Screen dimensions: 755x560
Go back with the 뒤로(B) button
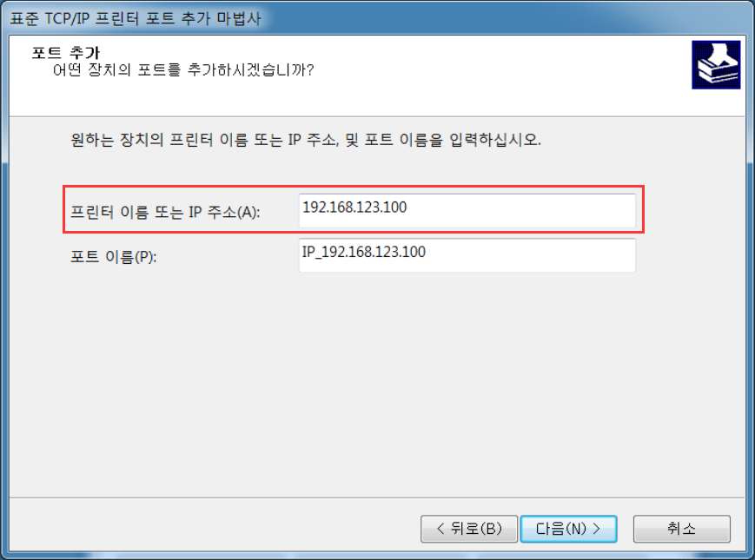coord(469,529)
